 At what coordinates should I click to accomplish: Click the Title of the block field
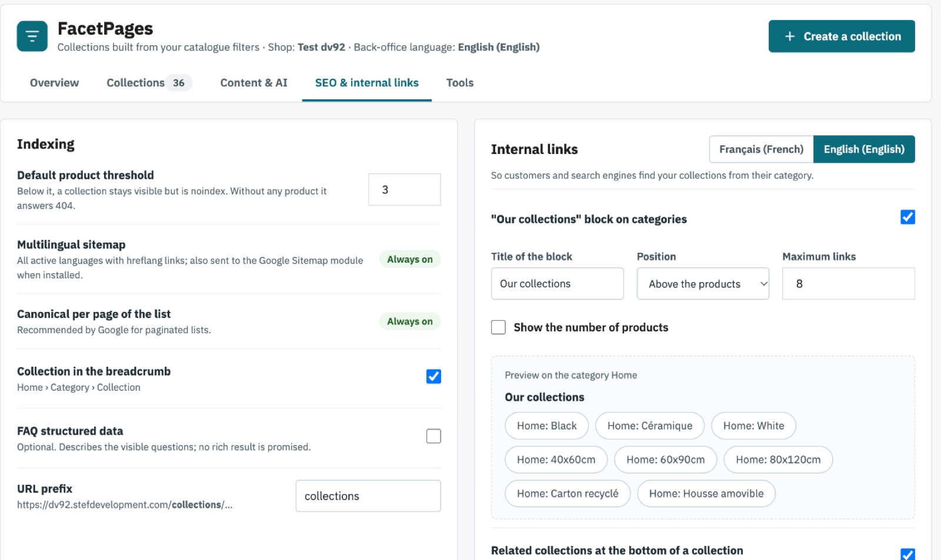[558, 284]
